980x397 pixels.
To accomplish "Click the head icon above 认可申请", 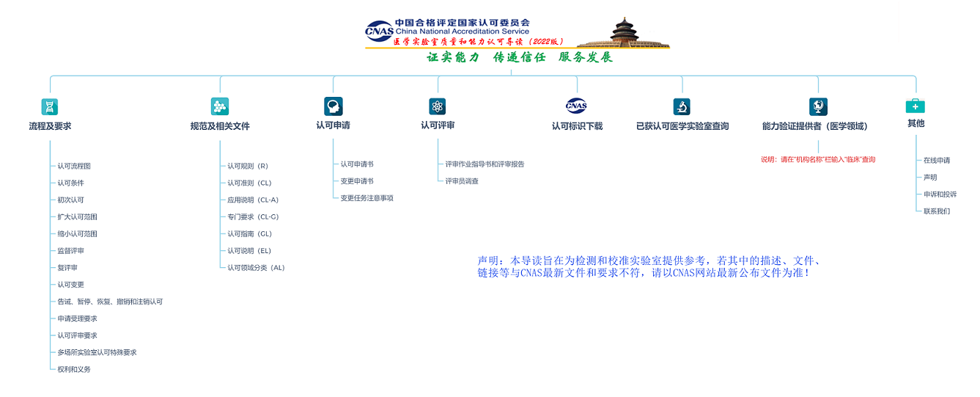I will pos(334,106).
